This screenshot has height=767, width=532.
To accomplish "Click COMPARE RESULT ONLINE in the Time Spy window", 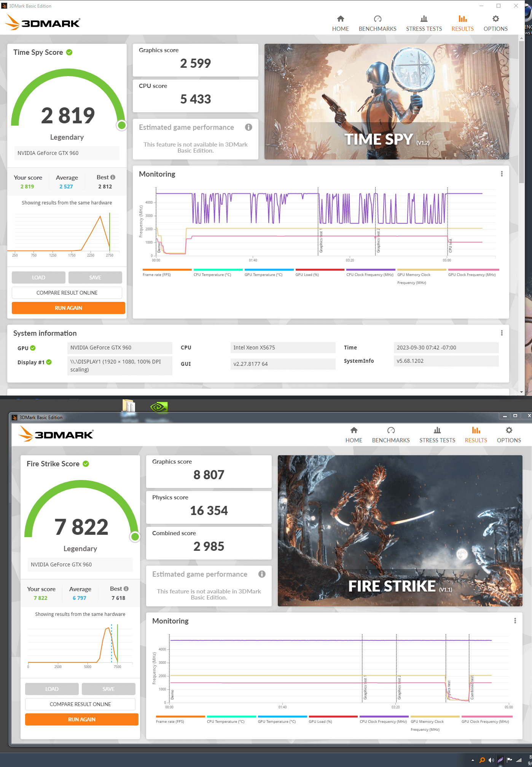I will [67, 293].
